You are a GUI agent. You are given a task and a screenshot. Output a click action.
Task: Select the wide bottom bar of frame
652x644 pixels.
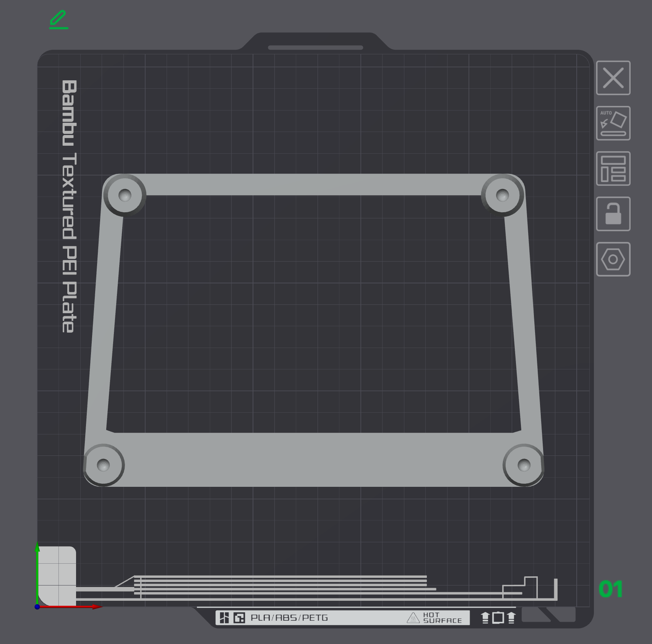click(x=313, y=460)
